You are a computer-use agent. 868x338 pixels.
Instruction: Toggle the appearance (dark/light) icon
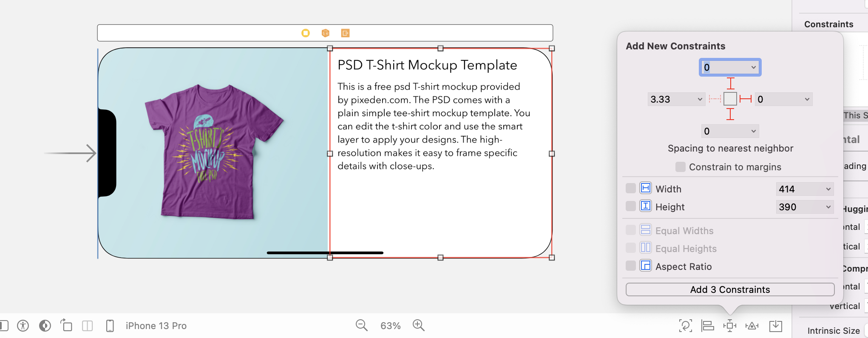[x=45, y=326]
